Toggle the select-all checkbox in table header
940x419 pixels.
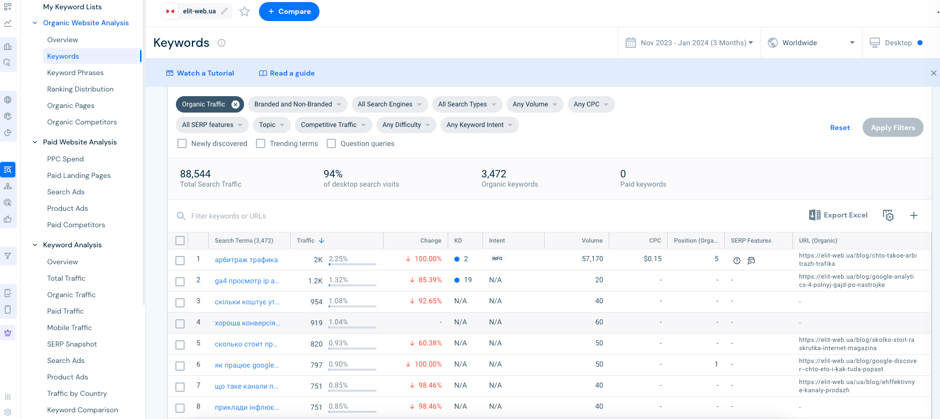(180, 240)
